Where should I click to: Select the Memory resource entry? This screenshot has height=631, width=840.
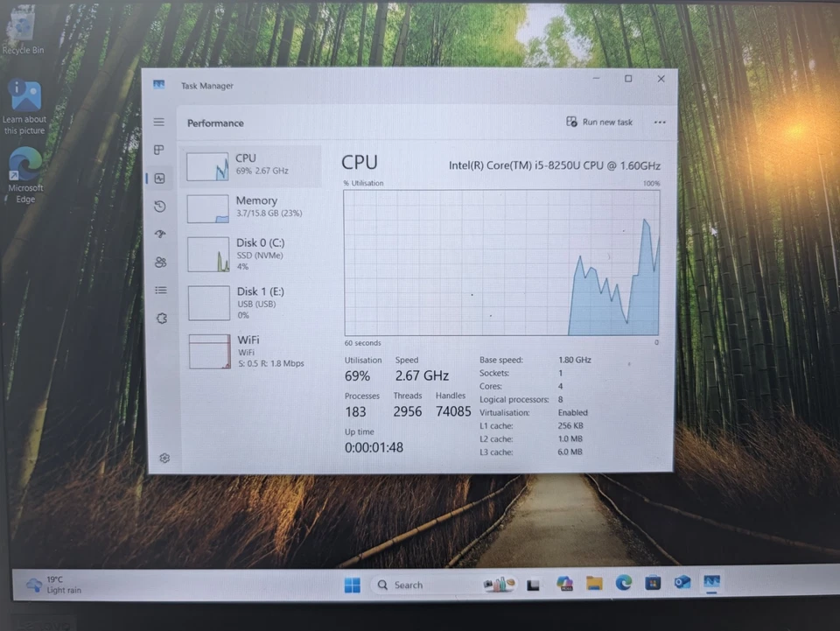251,208
